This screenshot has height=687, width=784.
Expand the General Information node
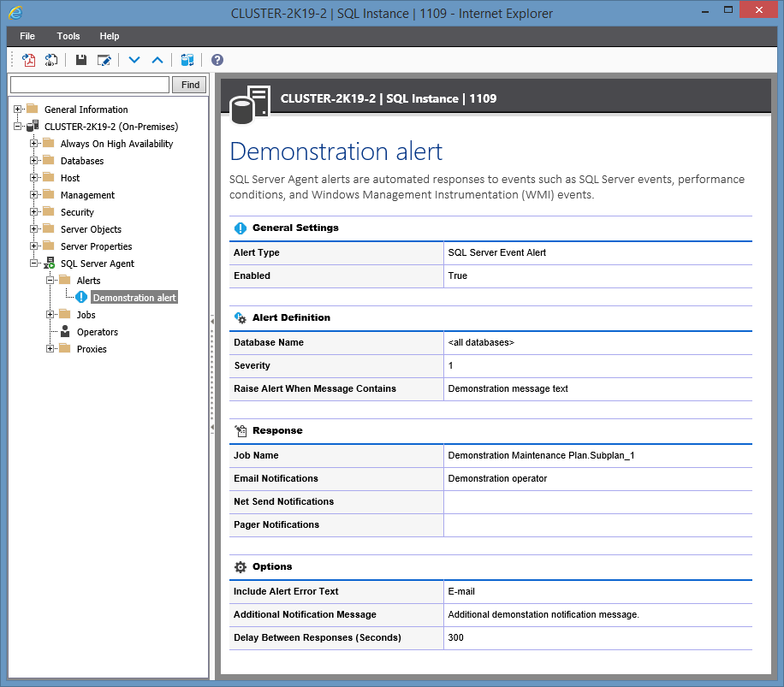[17, 110]
